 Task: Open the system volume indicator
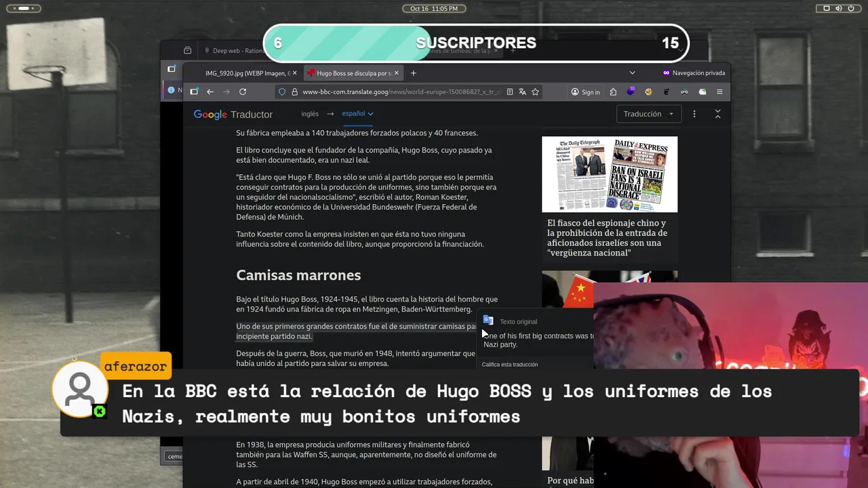pyautogui.click(x=839, y=8)
